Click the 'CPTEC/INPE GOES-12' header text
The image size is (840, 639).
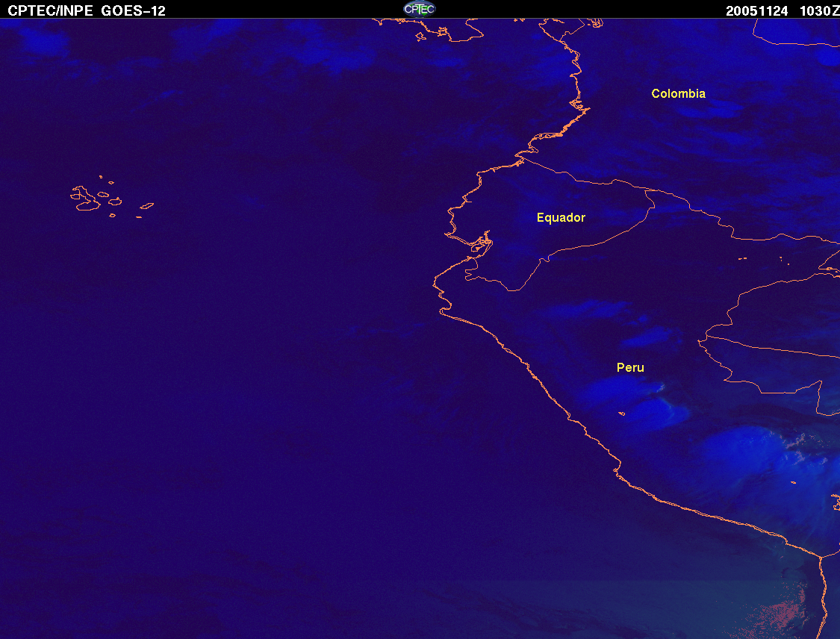point(87,10)
